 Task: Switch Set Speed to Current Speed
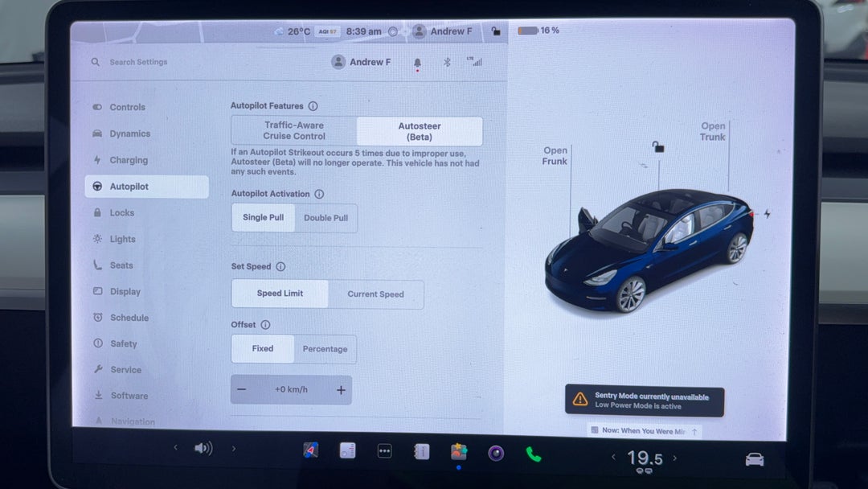click(x=375, y=294)
